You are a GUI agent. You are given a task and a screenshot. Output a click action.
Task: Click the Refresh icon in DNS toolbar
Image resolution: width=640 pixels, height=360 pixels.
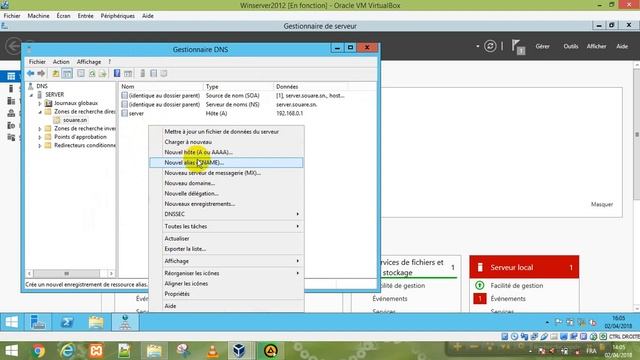click(x=92, y=73)
